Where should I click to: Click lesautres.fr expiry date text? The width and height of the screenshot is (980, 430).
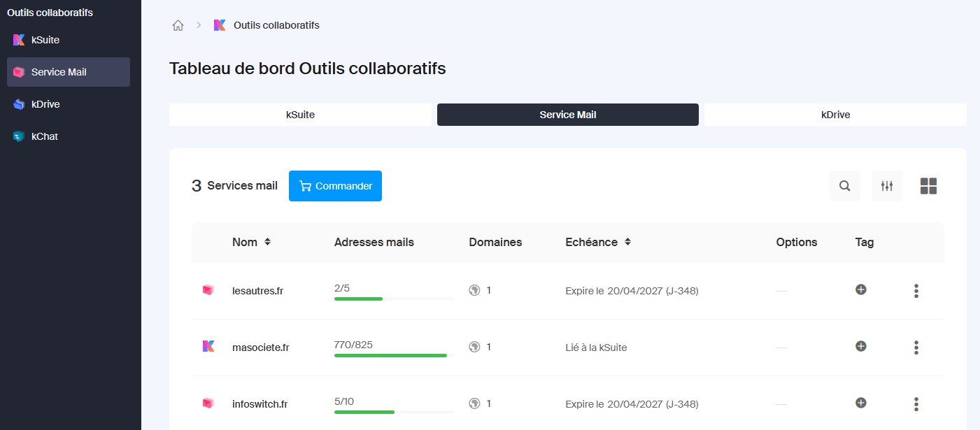click(632, 291)
